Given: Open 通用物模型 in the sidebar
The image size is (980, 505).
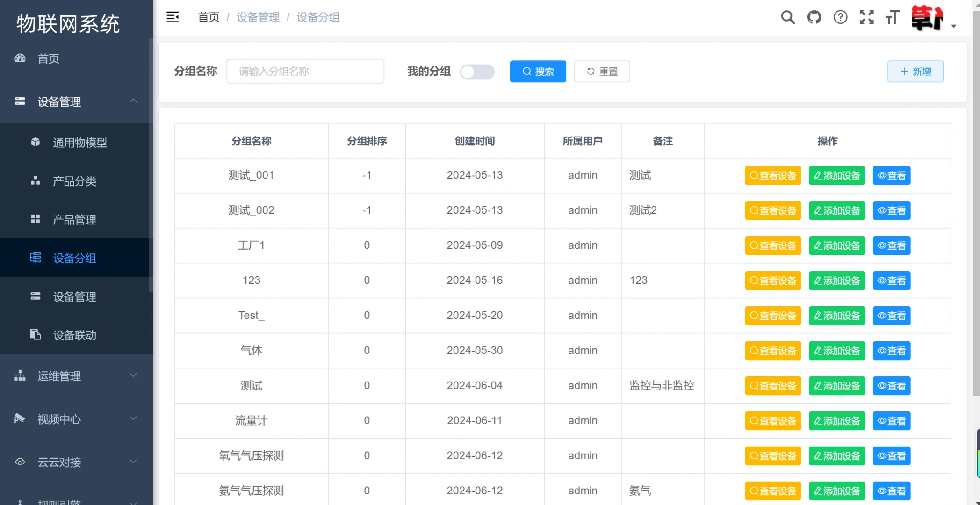Looking at the screenshot, I should tap(80, 143).
